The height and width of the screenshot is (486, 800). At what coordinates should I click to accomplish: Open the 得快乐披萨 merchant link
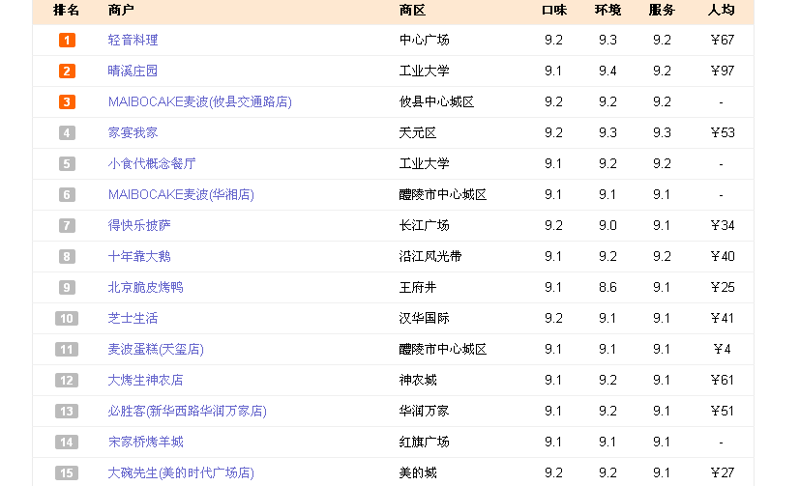click(139, 225)
